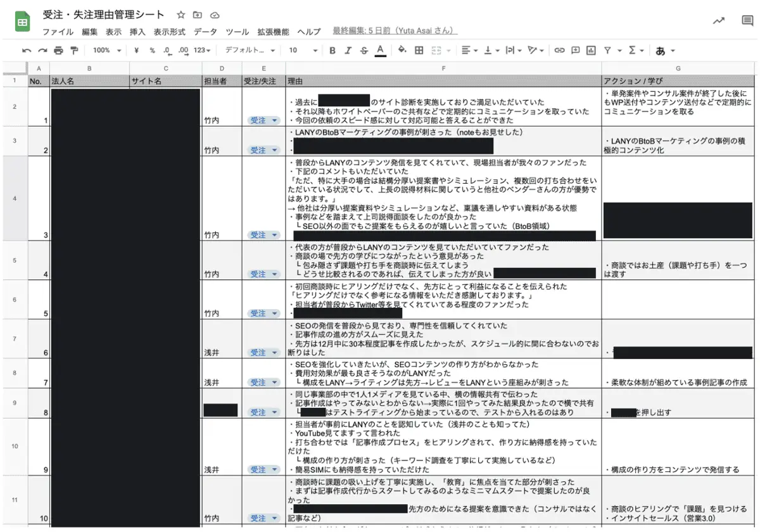Image resolution: width=760 pixels, height=532 pixels.
Task: Open the ツール menu
Action: (237, 32)
